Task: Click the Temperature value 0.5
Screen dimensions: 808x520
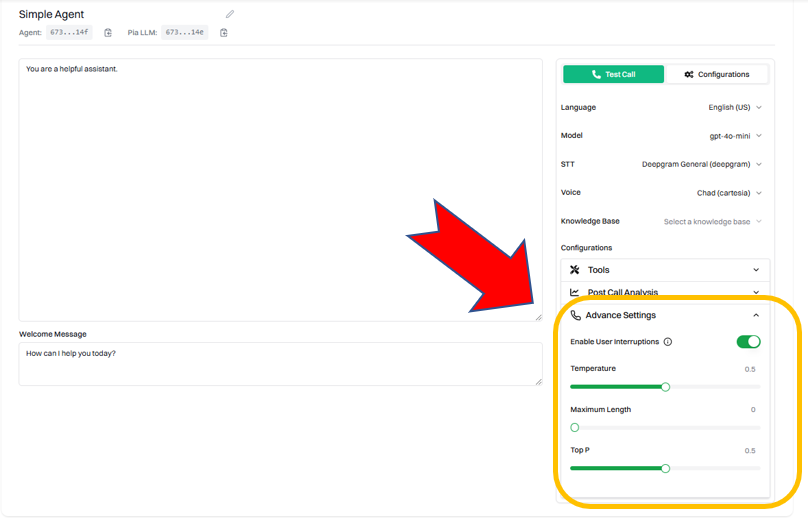Action: coord(750,369)
